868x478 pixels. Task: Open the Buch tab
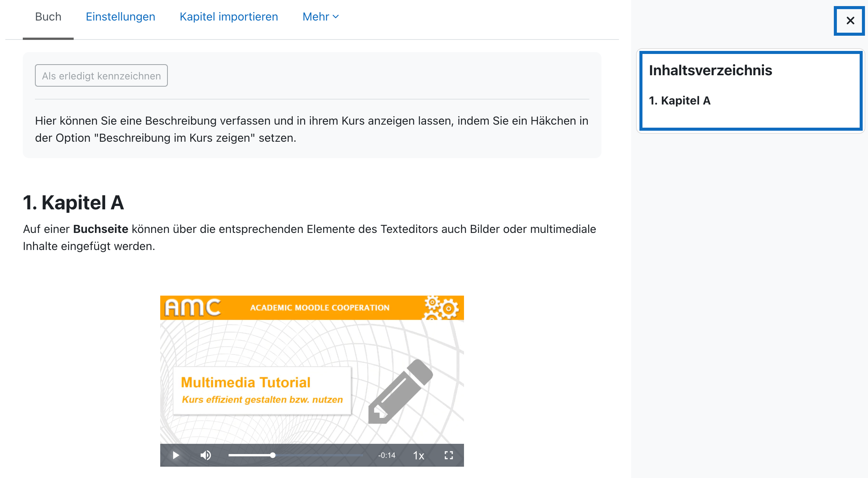[48, 17]
